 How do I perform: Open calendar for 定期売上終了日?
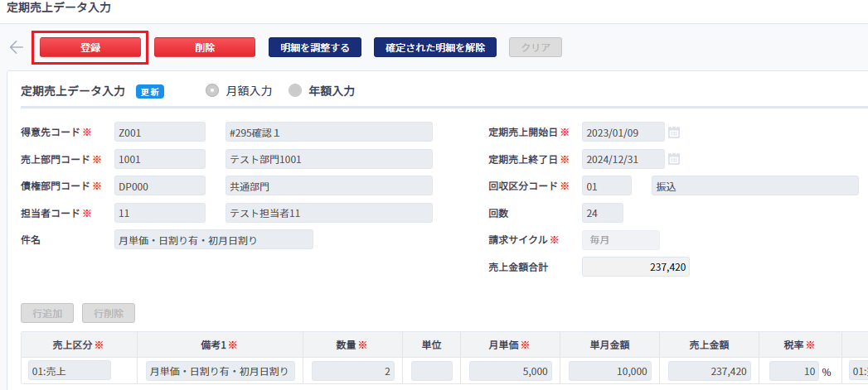pyautogui.click(x=674, y=159)
